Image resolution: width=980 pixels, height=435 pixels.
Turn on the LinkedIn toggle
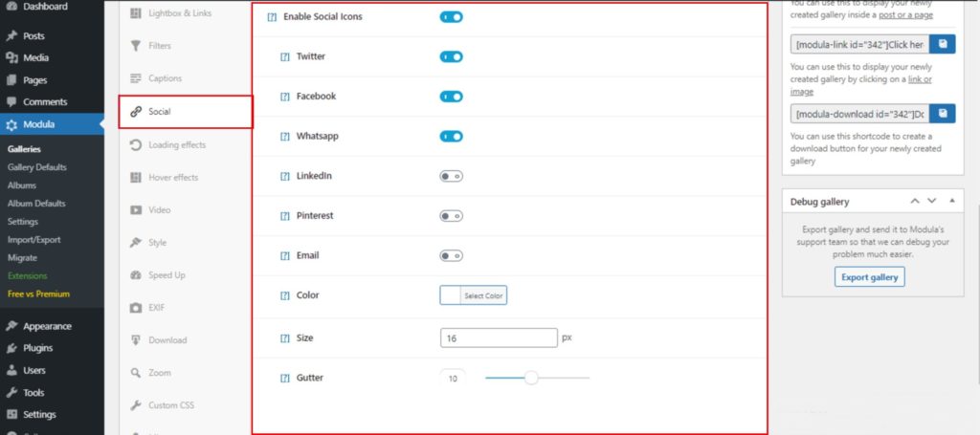pos(451,177)
